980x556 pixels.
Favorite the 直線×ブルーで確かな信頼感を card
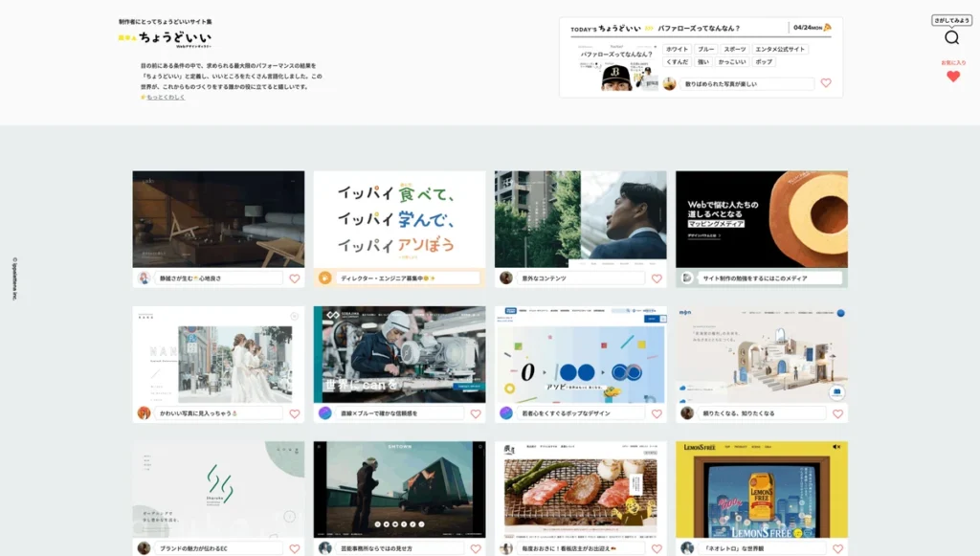[x=476, y=413]
